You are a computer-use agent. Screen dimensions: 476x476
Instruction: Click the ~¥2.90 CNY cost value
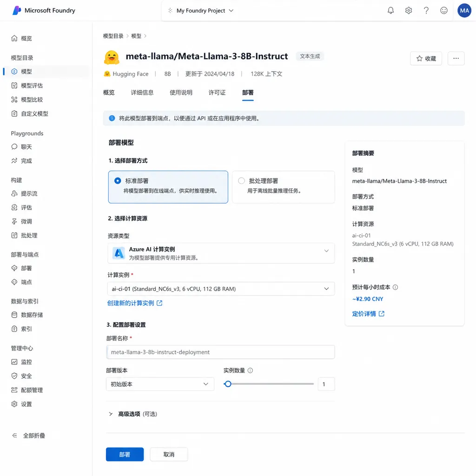[x=368, y=299]
